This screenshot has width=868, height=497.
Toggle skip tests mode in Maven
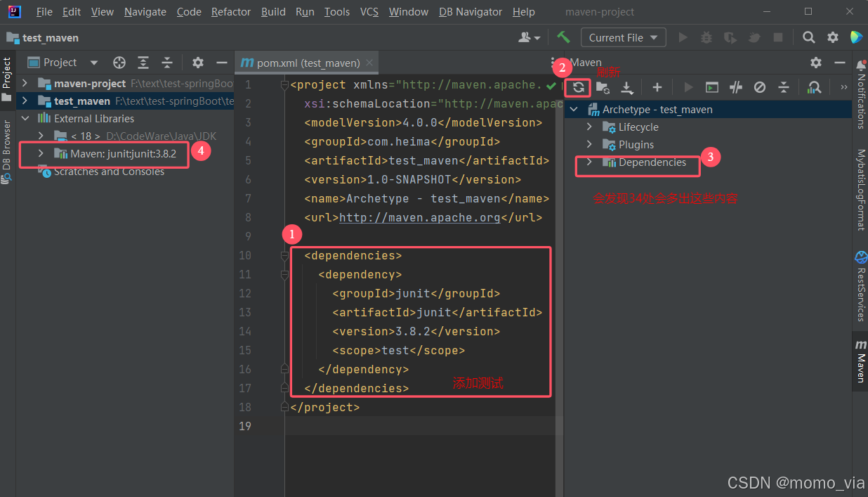[760, 87]
